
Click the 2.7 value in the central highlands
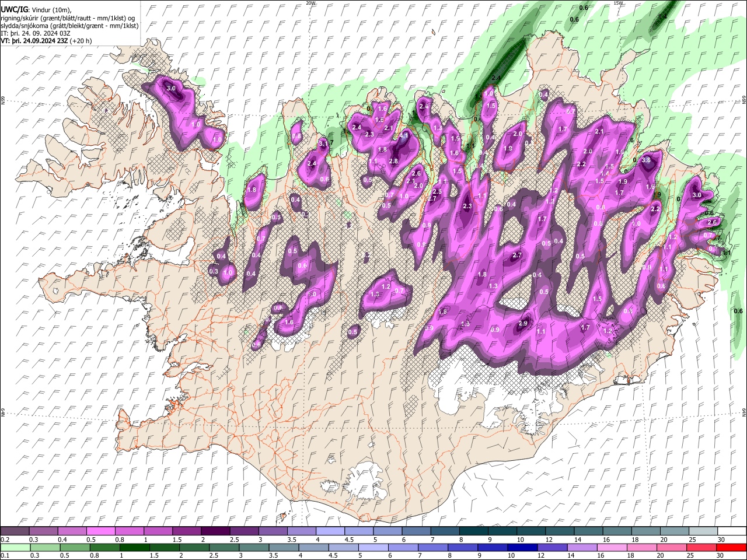coord(517,256)
